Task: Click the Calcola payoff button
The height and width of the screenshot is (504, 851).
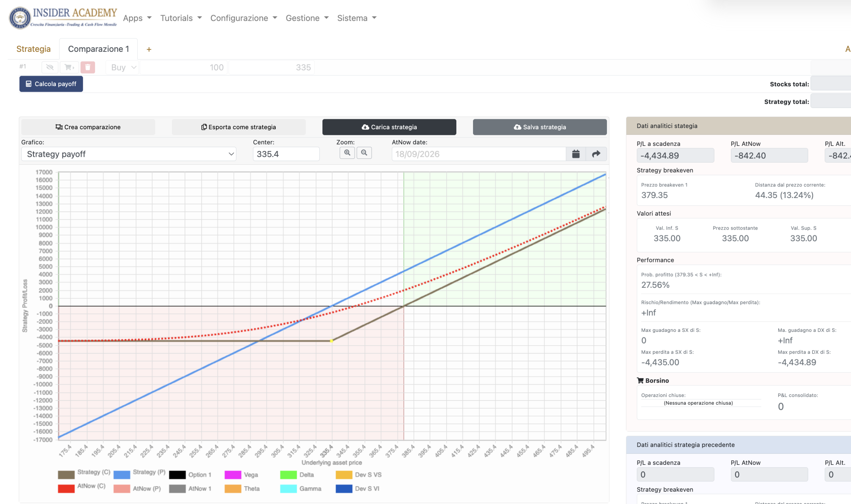Action: click(x=51, y=84)
